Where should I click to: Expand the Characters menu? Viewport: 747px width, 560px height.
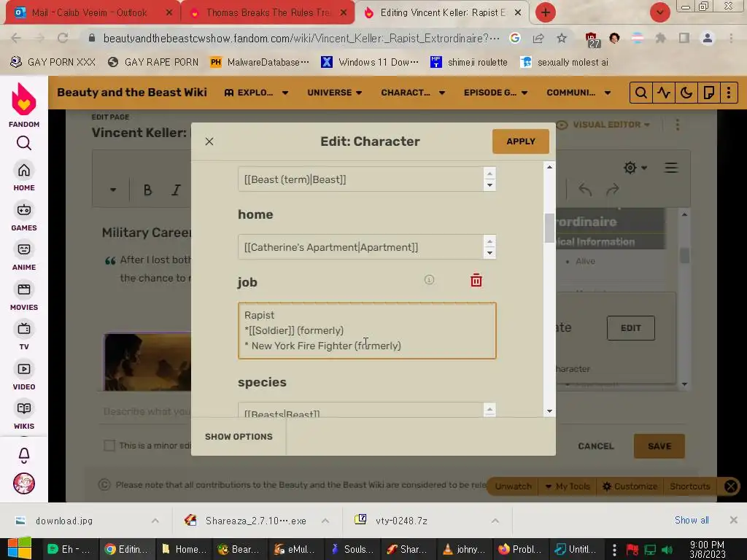click(x=413, y=93)
